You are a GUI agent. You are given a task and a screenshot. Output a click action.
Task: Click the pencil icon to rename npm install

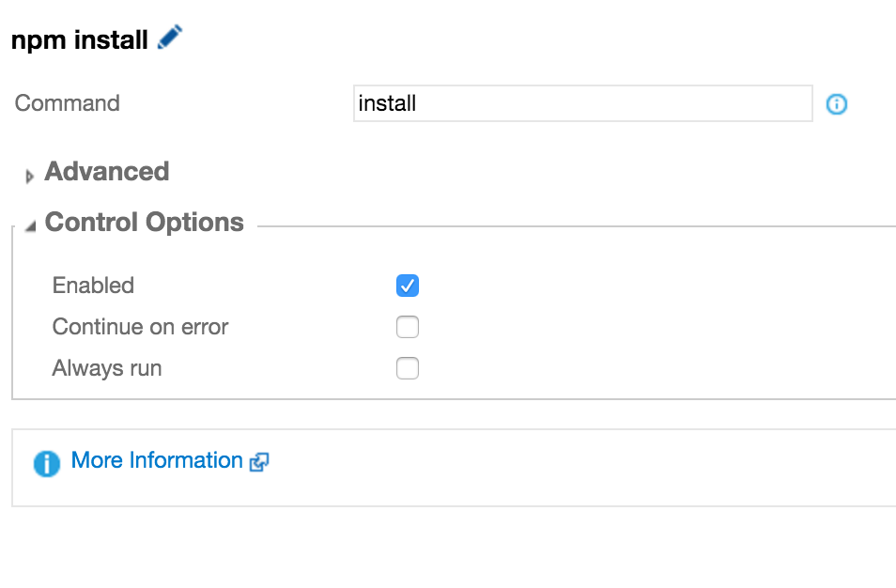click(x=170, y=38)
